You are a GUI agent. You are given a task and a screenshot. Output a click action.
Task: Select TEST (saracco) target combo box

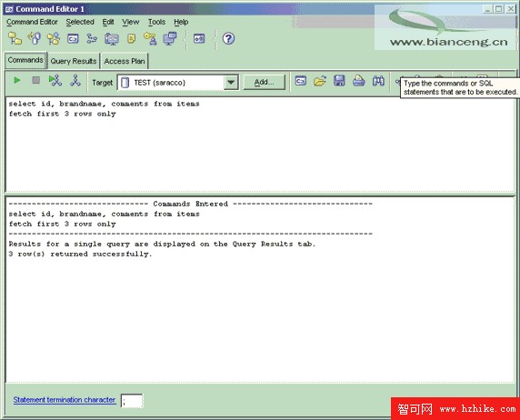(x=178, y=83)
